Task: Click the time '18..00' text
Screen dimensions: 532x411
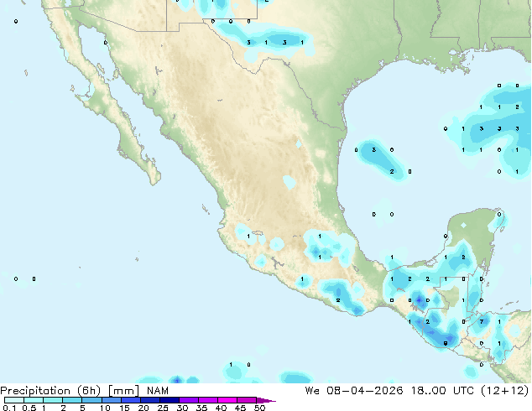Action: pyautogui.click(x=429, y=391)
